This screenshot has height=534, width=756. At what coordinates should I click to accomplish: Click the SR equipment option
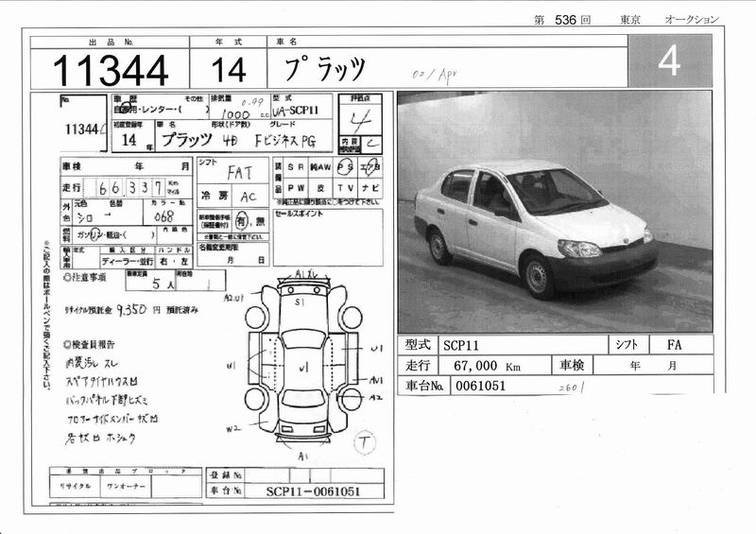296,167
